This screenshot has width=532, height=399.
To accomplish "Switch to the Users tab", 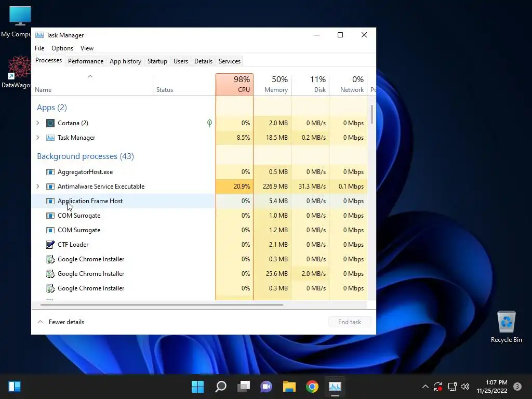I will 180,61.
